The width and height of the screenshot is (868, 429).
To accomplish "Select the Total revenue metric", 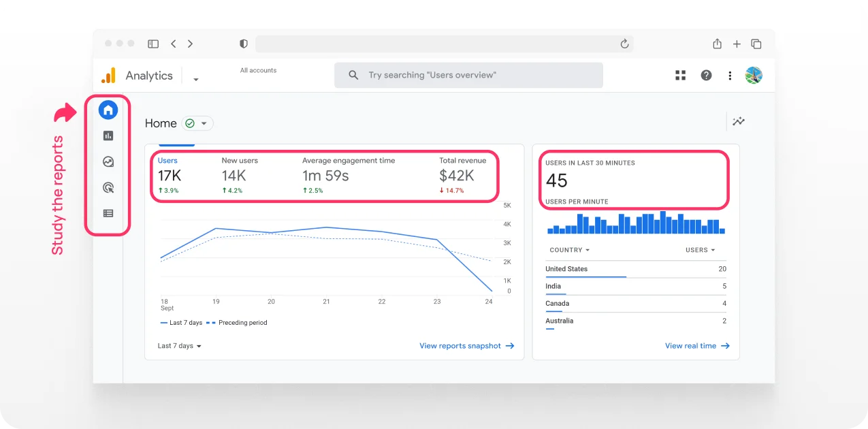I will [x=463, y=175].
